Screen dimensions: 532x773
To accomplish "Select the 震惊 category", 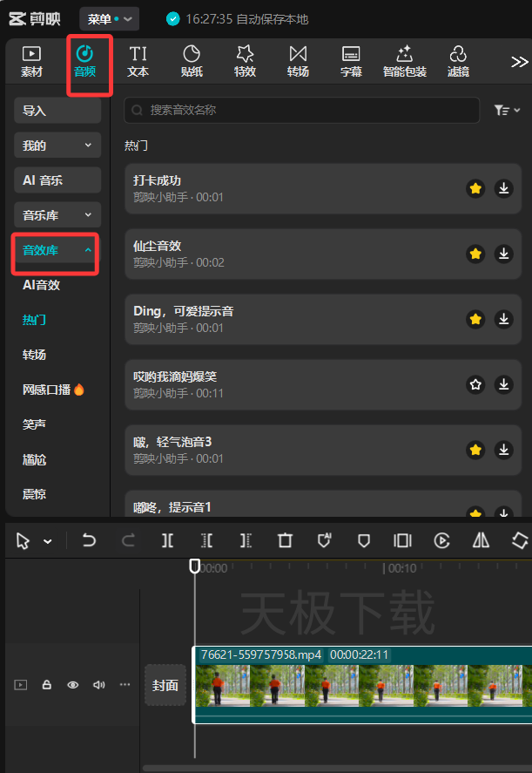I will [x=34, y=494].
